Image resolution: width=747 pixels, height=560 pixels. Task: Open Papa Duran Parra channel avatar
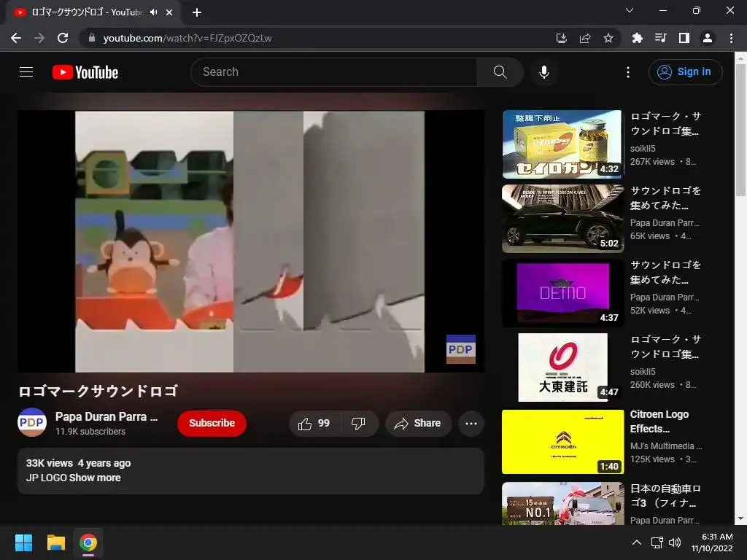[32, 422]
